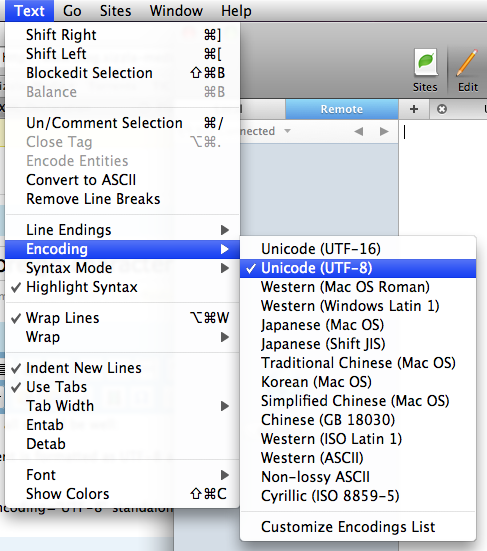The image size is (487, 551).
Task: Open the Text menu
Action: pos(30,11)
